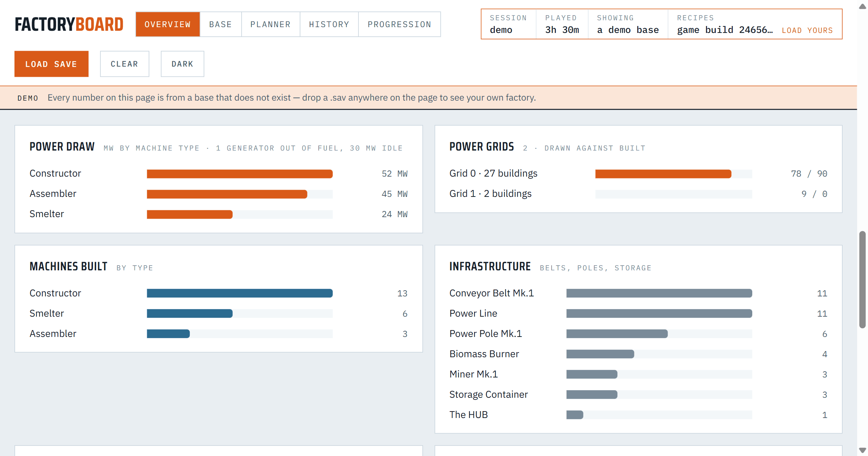Screen dimensions: 868x456
Task: Open the Planner tab
Action: click(271, 24)
